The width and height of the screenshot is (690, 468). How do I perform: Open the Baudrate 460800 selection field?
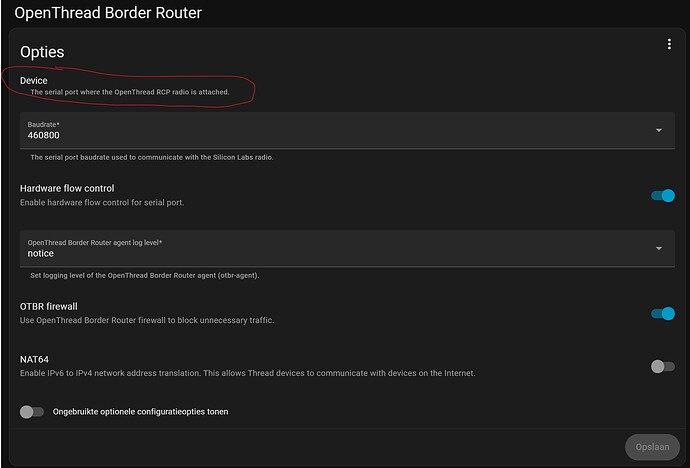(x=347, y=130)
